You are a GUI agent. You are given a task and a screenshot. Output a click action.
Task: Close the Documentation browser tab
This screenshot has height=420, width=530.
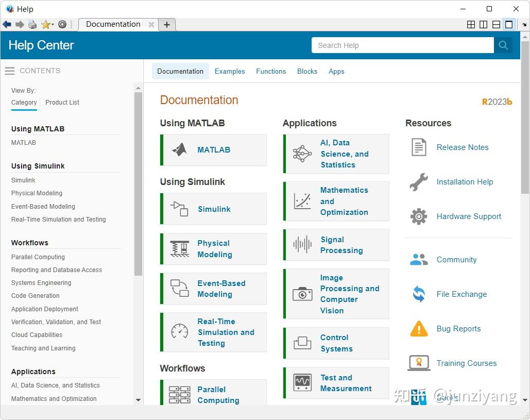(x=151, y=24)
